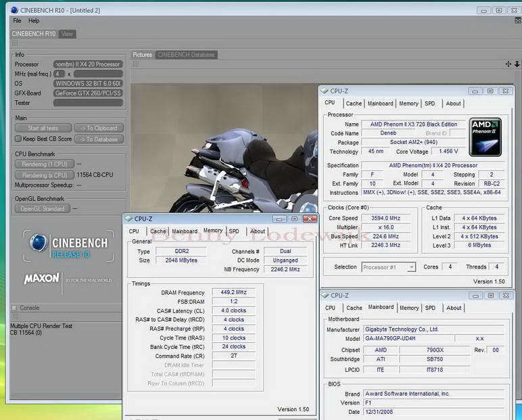Viewport: 522px width, 420px height.
Task: Click the Processor info field in CINEBENCH
Action: [88, 64]
